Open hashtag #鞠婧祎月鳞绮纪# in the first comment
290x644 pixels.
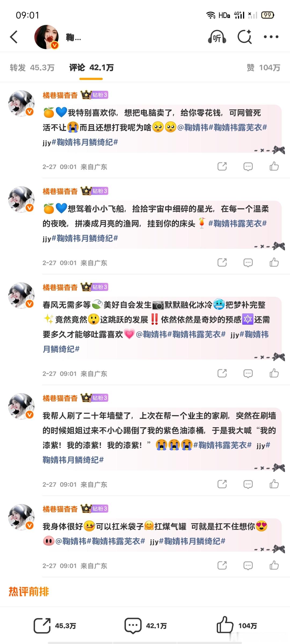[85, 142]
